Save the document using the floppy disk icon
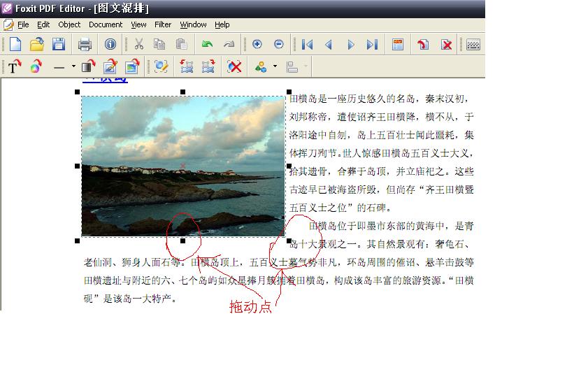The width and height of the screenshot is (588, 365). point(59,45)
